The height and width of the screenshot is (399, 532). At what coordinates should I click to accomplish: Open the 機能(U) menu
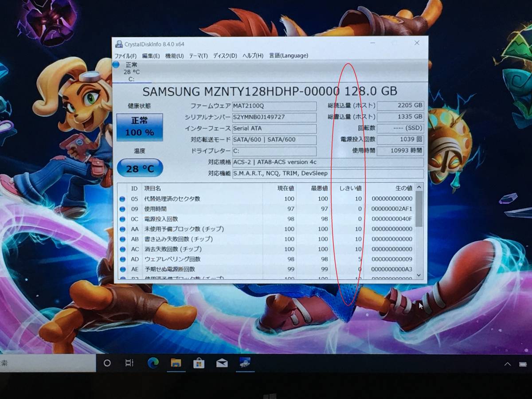[x=174, y=56]
